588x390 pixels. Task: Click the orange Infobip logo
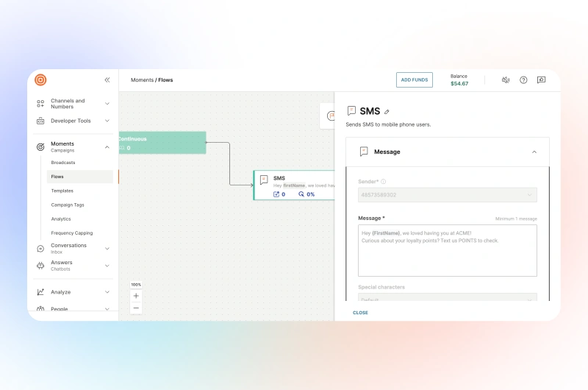click(40, 80)
